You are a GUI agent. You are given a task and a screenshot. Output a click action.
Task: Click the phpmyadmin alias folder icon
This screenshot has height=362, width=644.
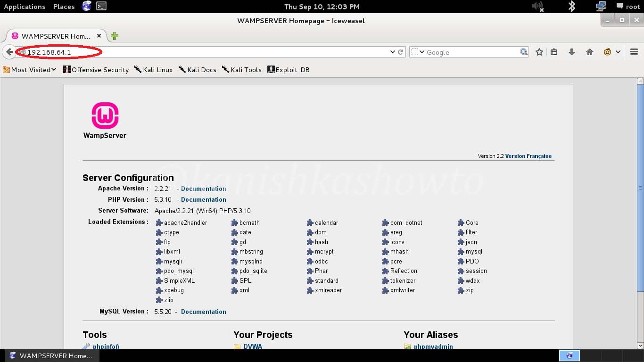click(x=408, y=346)
